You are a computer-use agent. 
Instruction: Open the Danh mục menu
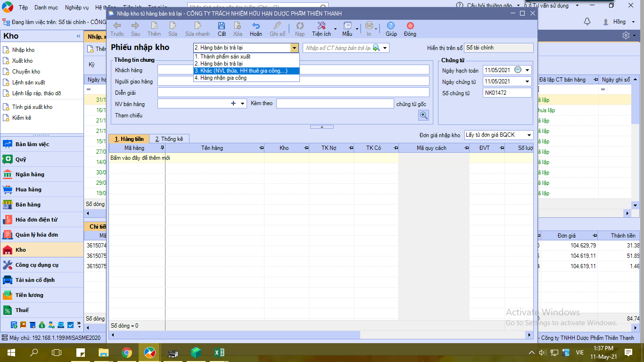(46, 8)
